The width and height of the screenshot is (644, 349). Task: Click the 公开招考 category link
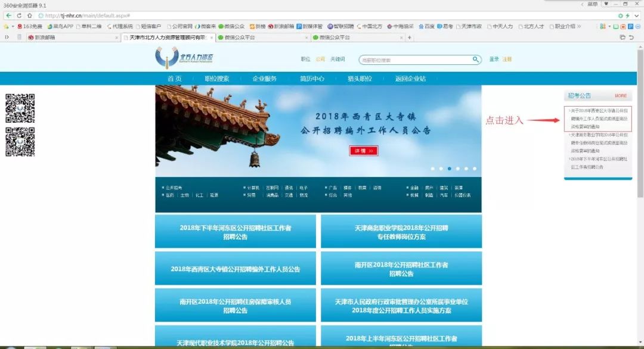point(174,188)
